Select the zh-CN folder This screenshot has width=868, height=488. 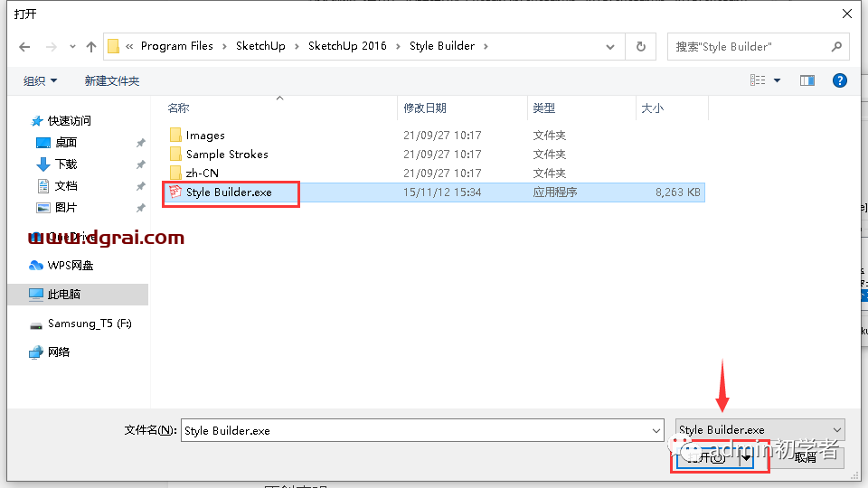[x=202, y=173]
